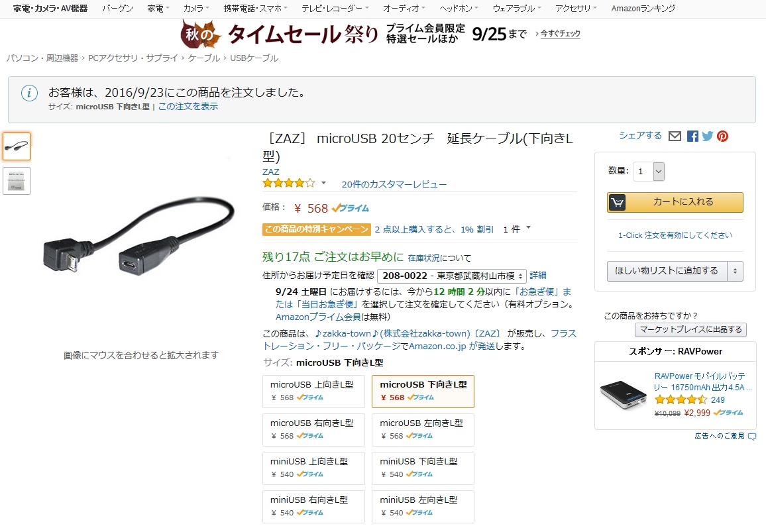
Task: Choose the miniUSB 下向きL型 size option
Action: 423,468
